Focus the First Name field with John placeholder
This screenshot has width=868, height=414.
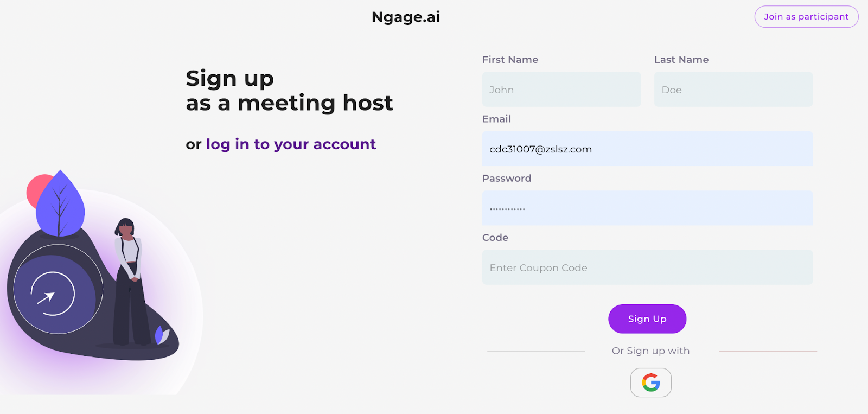pyautogui.click(x=561, y=90)
